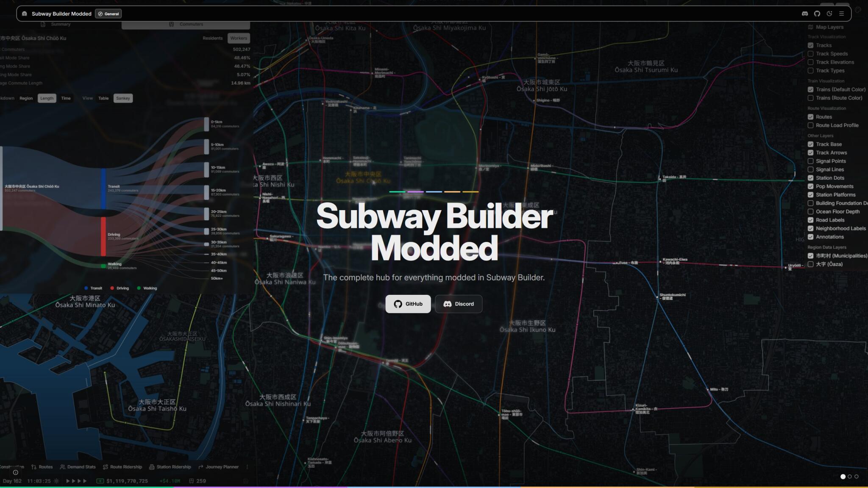Switch to Workers in background commuter panel

click(239, 38)
